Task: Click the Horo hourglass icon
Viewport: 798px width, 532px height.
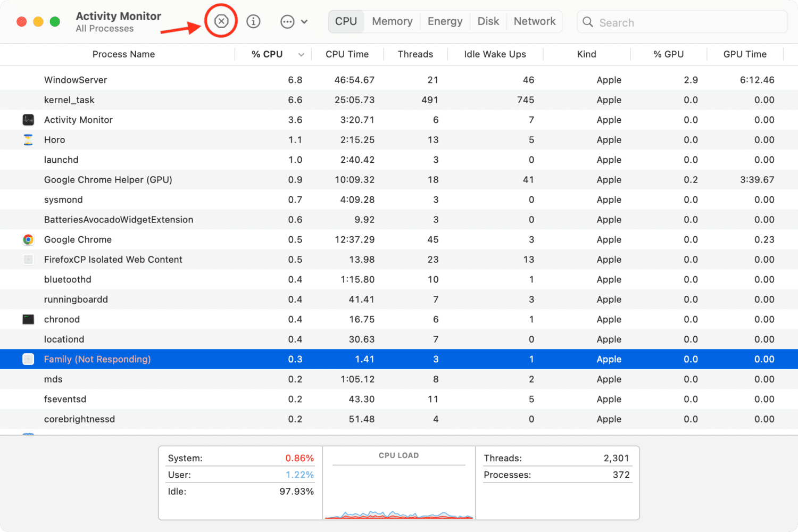Action: pos(28,140)
